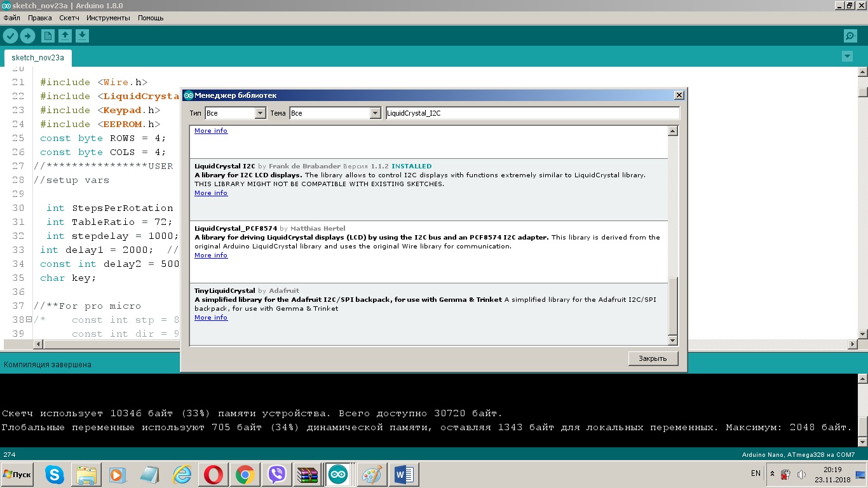Screen dimensions: 868x488
Task: Click the code line 'const byte COLS = 4;'
Action: coord(103,152)
